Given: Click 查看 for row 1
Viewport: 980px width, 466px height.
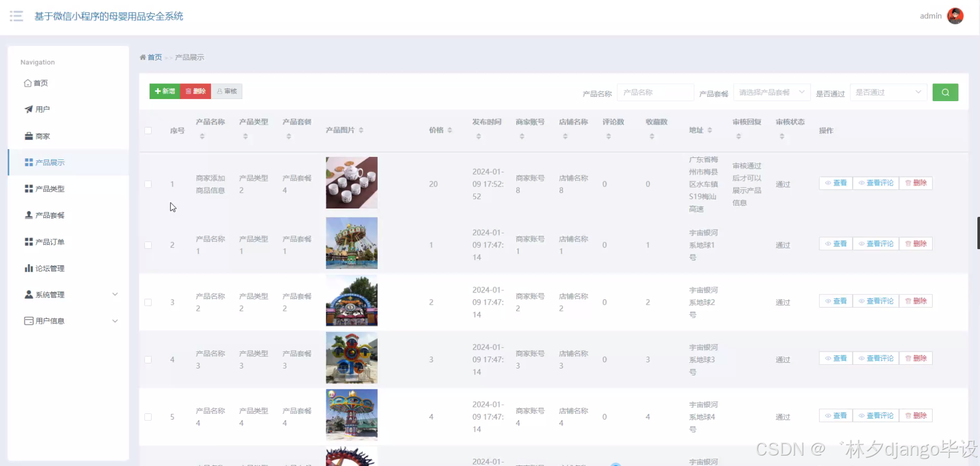Looking at the screenshot, I should tap(836, 183).
